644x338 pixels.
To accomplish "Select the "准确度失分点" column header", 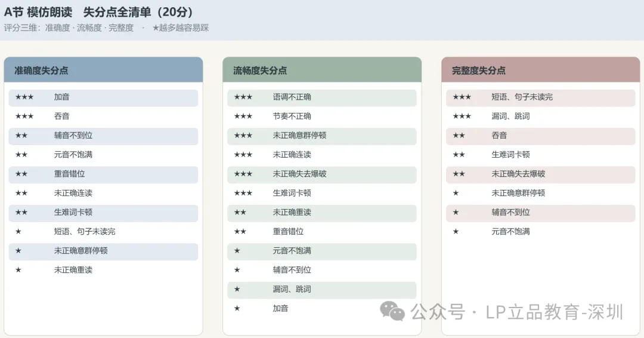I will [x=103, y=70].
